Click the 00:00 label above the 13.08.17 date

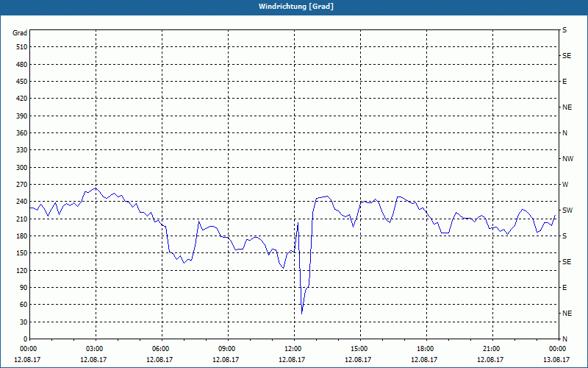556,349
